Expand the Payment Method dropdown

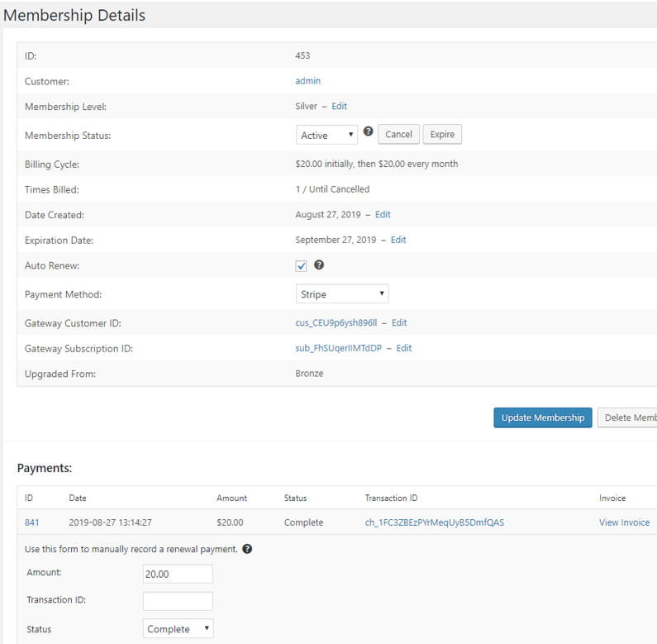[x=342, y=293]
